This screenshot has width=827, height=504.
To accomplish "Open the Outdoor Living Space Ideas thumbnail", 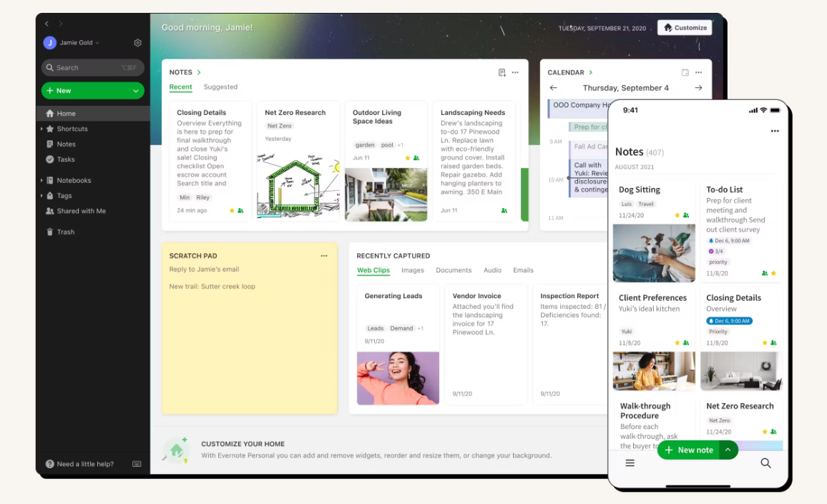I will click(386, 194).
